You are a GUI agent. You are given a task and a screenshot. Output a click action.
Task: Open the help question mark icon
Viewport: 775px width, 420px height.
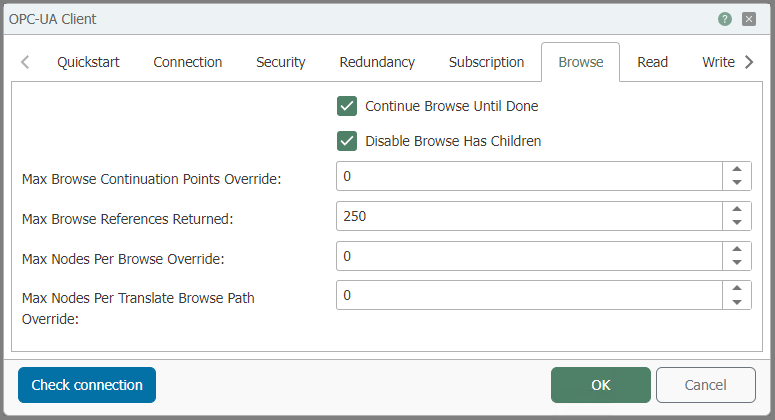pos(724,19)
